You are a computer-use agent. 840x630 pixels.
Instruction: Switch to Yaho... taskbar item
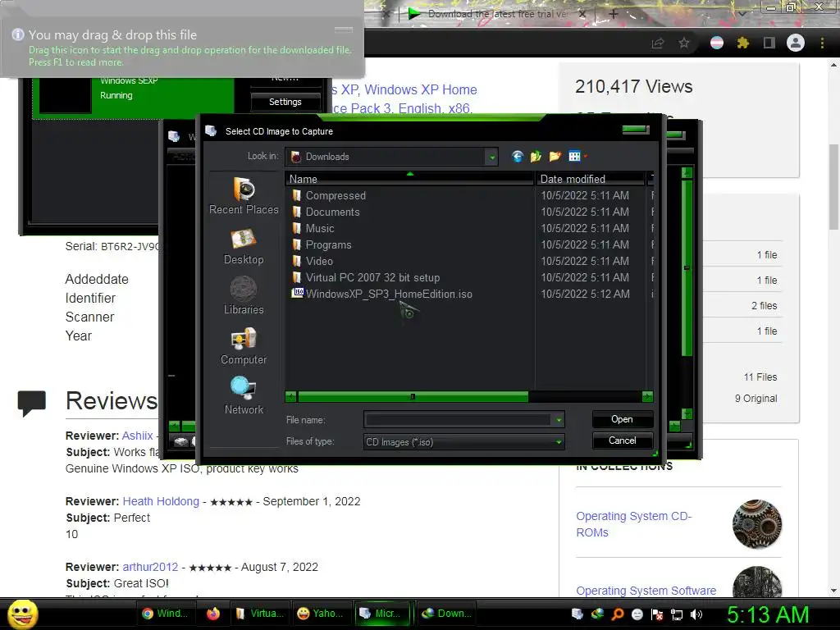(x=322, y=614)
